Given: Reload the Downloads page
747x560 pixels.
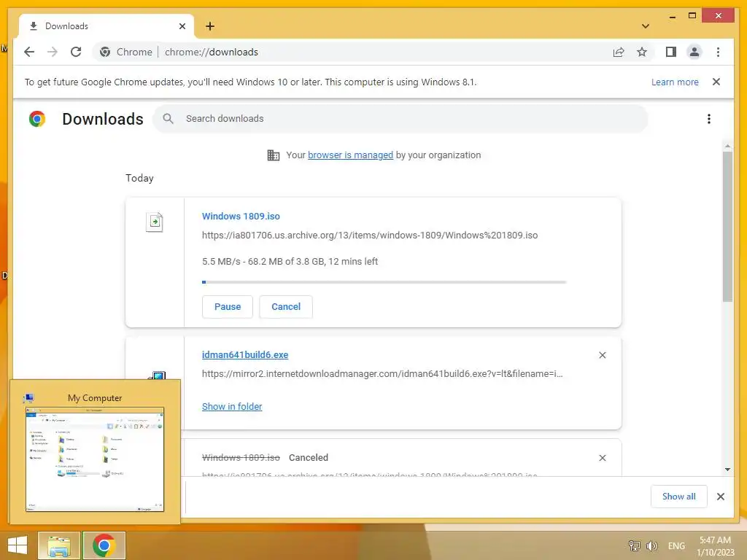Looking at the screenshot, I should [x=76, y=52].
